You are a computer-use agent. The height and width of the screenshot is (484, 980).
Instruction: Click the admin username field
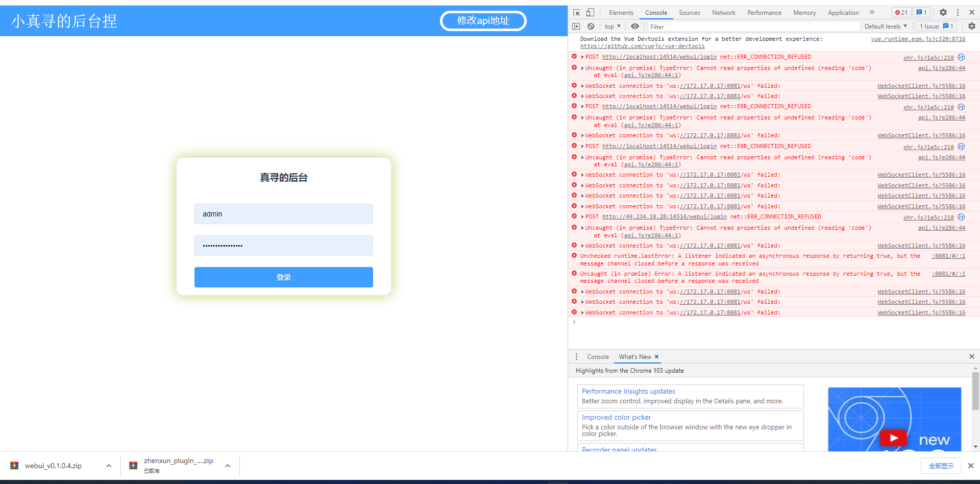pyautogui.click(x=284, y=214)
